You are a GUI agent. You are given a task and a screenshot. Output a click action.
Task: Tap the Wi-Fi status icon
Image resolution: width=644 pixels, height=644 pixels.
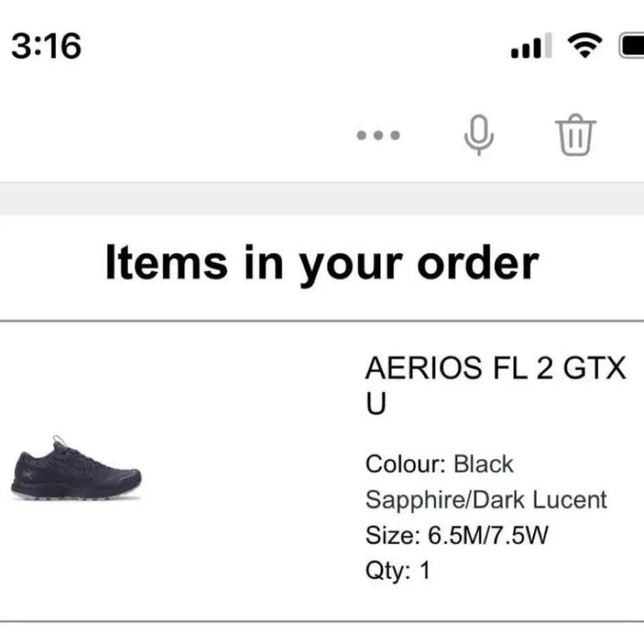click(x=583, y=46)
